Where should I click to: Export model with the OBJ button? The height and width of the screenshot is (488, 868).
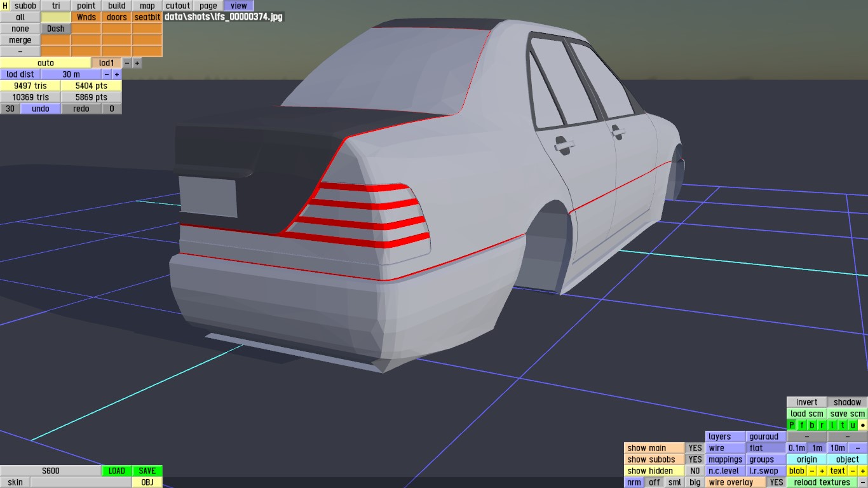coord(147,482)
